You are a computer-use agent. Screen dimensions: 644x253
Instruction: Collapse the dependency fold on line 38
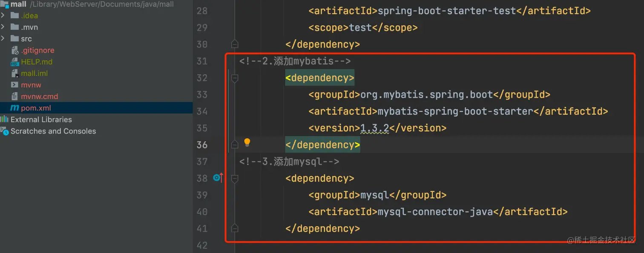click(x=234, y=179)
